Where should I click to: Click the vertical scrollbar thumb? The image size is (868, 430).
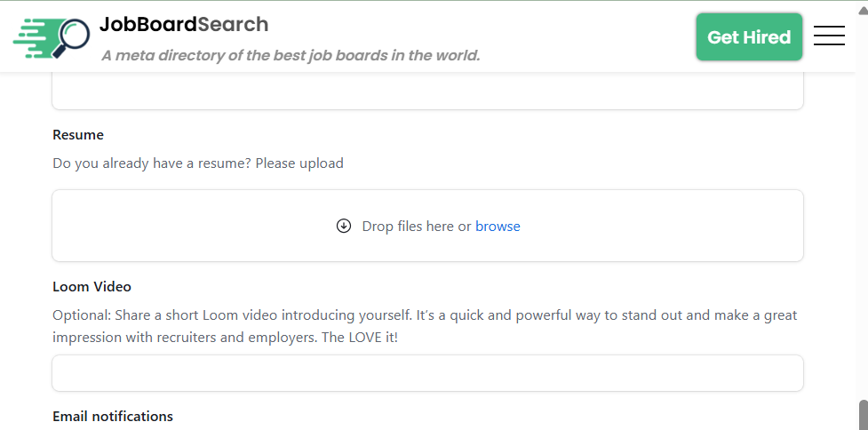[x=863, y=415]
